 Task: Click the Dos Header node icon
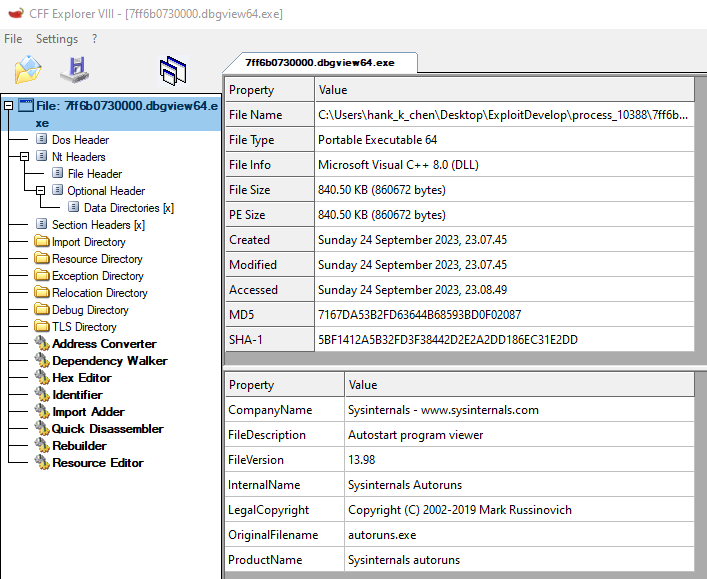coord(41,139)
